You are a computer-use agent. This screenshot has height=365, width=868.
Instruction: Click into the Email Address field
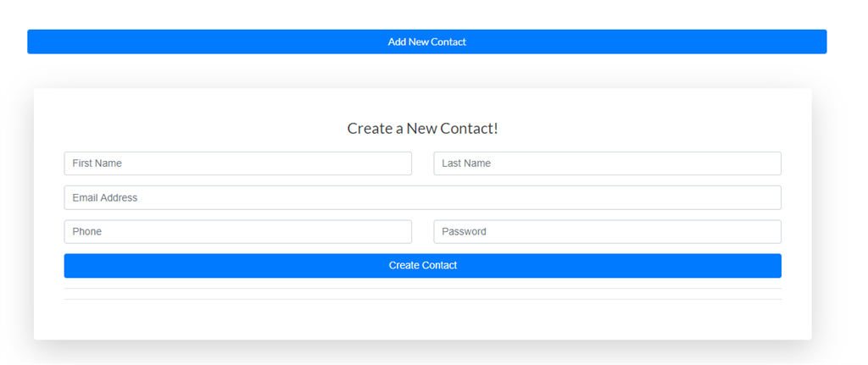pos(422,197)
